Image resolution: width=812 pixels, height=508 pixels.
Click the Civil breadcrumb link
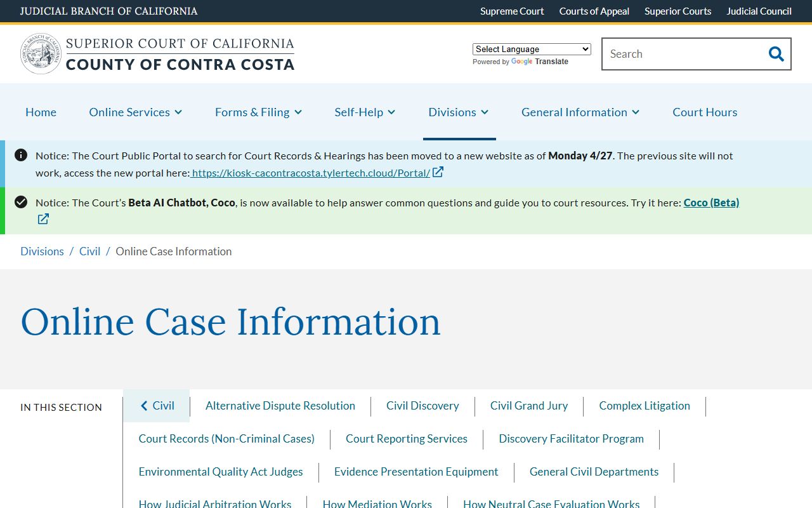click(89, 251)
